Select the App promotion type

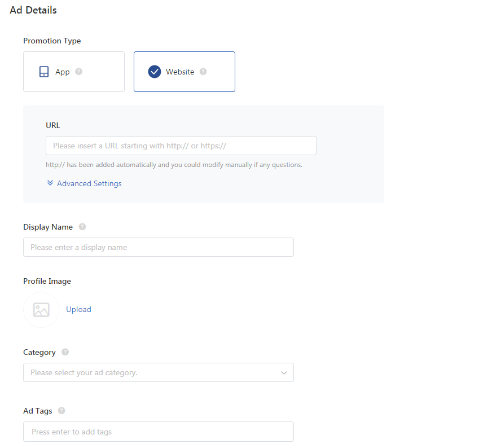(x=74, y=72)
